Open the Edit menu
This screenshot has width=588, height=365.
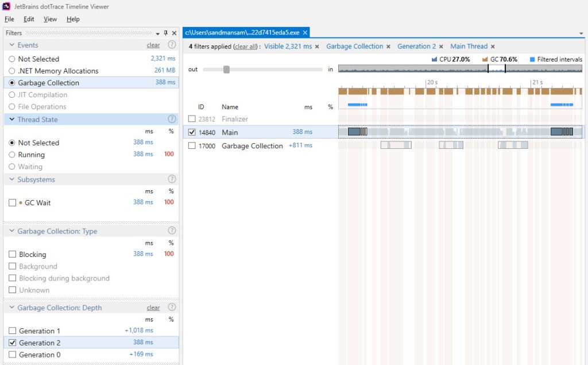[x=29, y=19]
